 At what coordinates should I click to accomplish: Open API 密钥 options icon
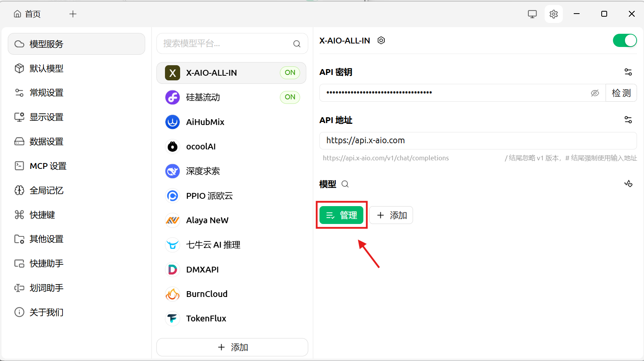click(628, 72)
